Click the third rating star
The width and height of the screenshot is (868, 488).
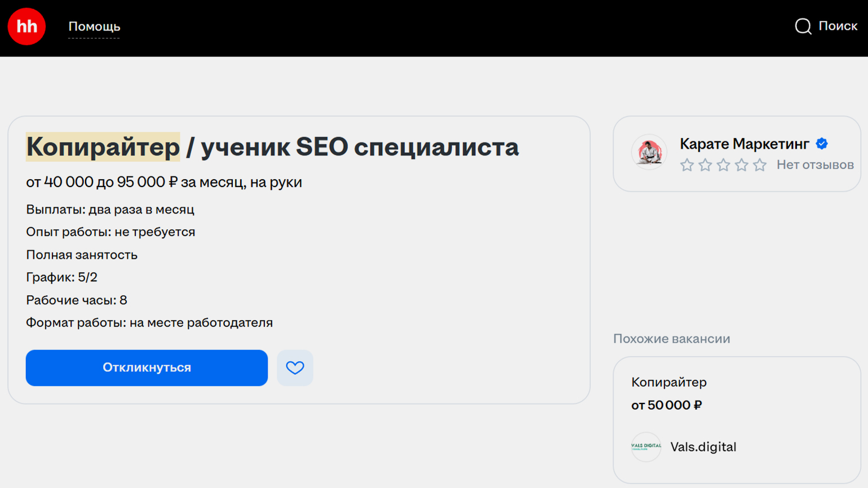click(x=723, y=165)
